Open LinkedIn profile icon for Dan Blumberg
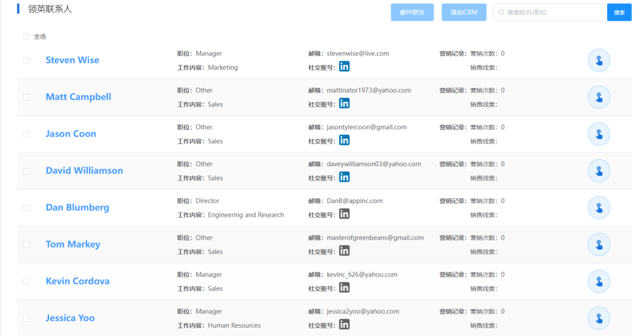This screenshot has height=336, width=644. pyautogui.click(x=344, y=214)
